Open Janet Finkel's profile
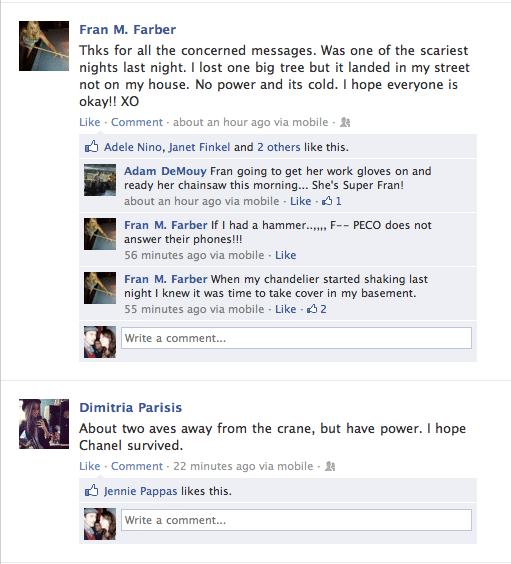 coord(199,147)
